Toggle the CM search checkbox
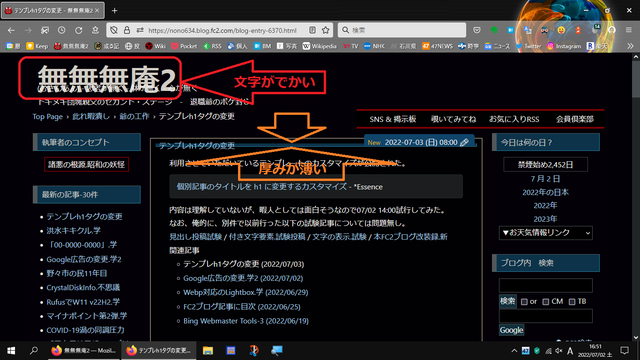Viewport: 640px width, 360px height. click(x=546, y=302)
